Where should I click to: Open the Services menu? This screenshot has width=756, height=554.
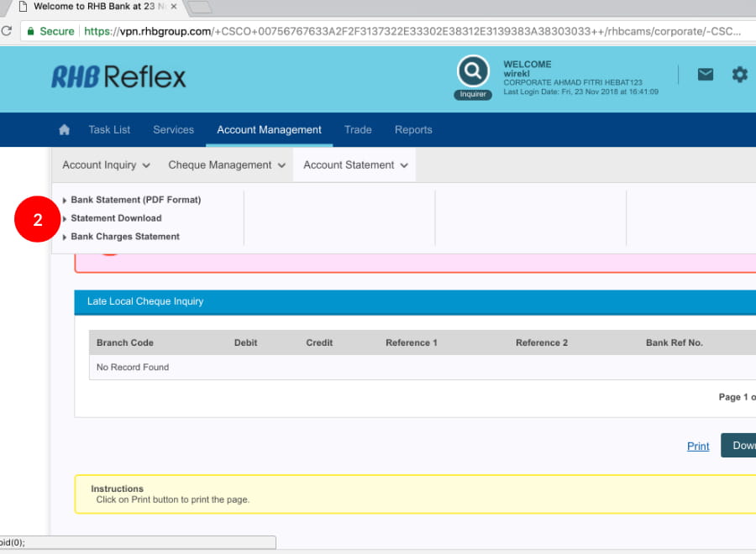tap(173, 130)
